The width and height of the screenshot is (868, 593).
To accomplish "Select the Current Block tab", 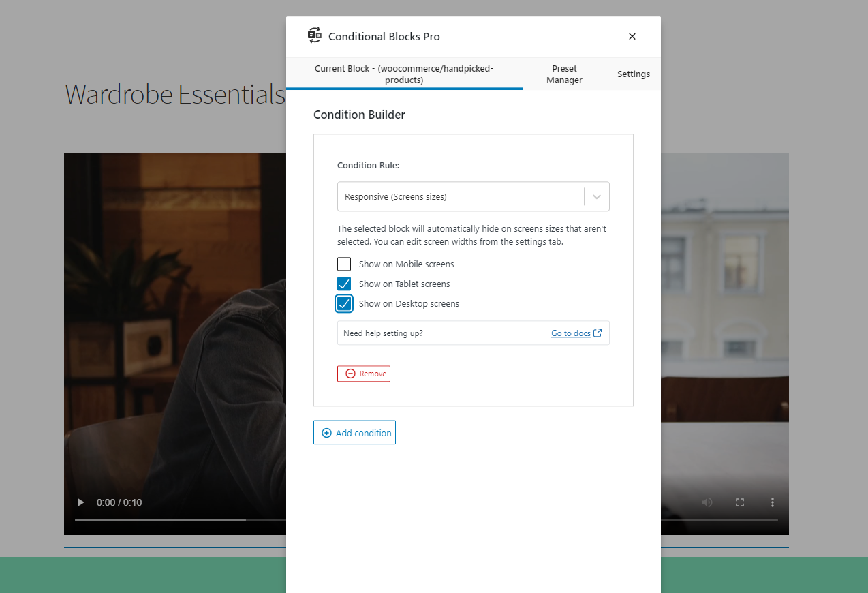I will click(403, 74).
